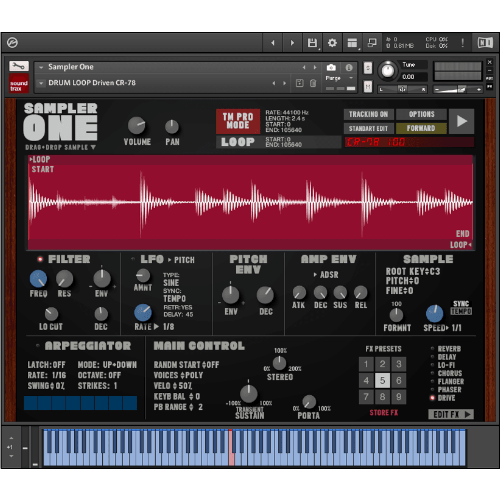
Task: Select FX preset 9
Action: pyautogui.click(x=399, y=397)
